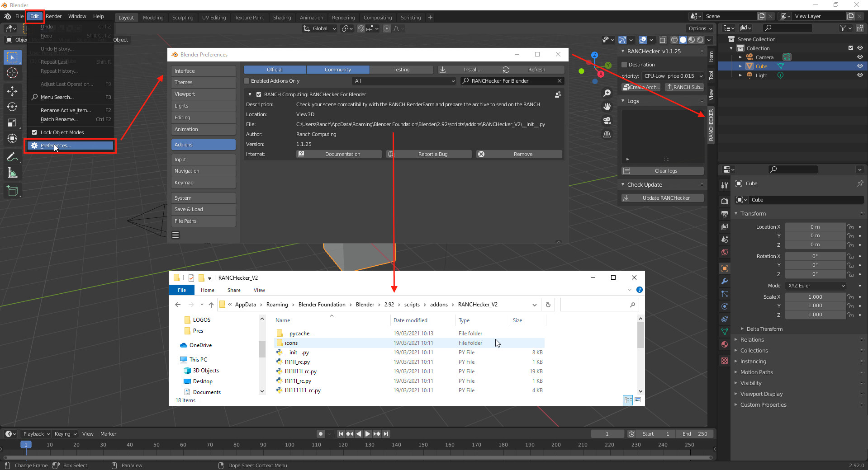The width and height of the screenshot is (868, 470).
Task: Select the Scale tool in left toolbar
Action: point(12,122)
